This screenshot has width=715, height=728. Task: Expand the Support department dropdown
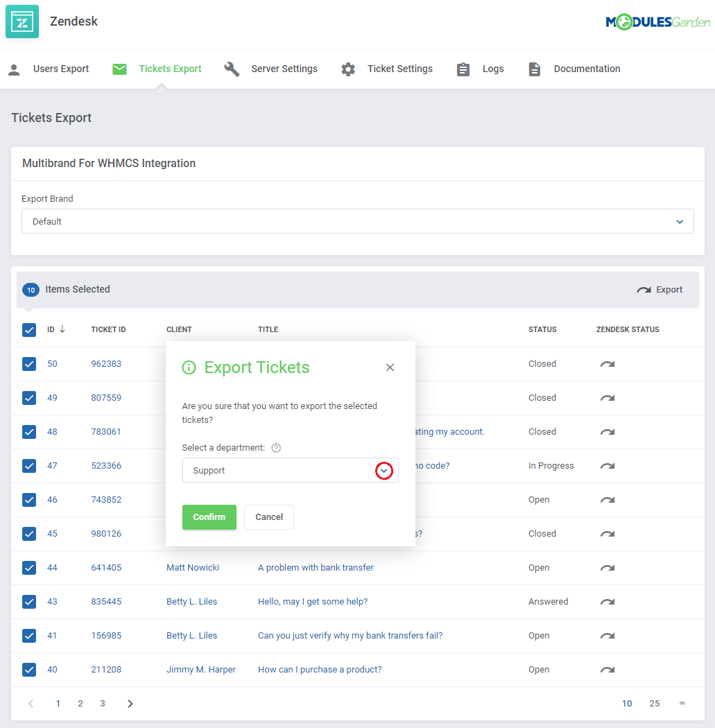coord(384,471)
